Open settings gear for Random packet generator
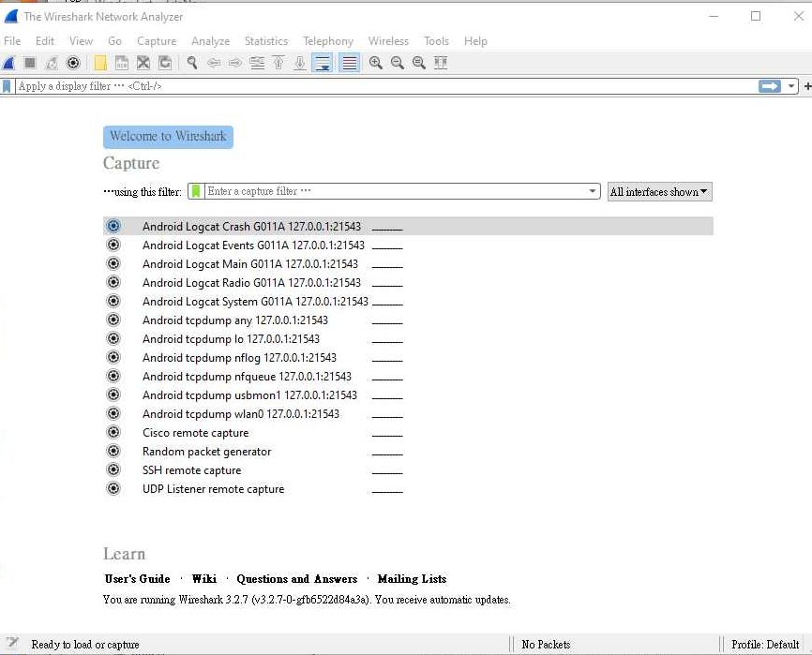The image size is (812, 655). click(113, 451)
